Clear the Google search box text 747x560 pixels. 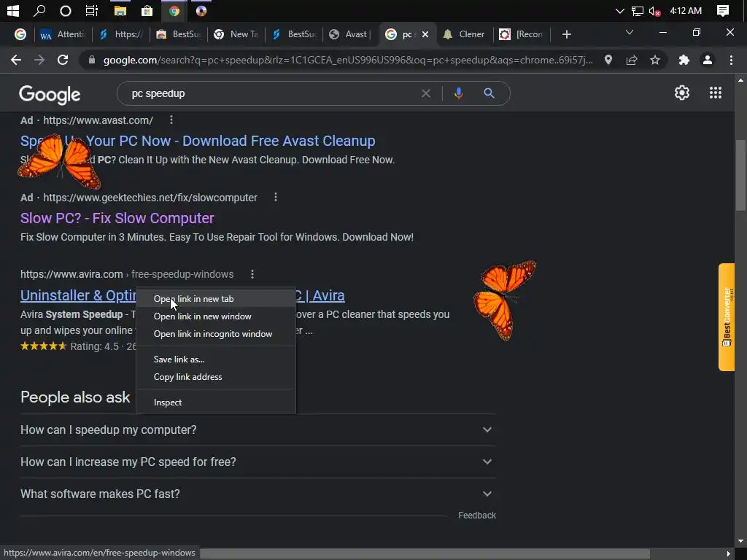click(x=426, y=93)
